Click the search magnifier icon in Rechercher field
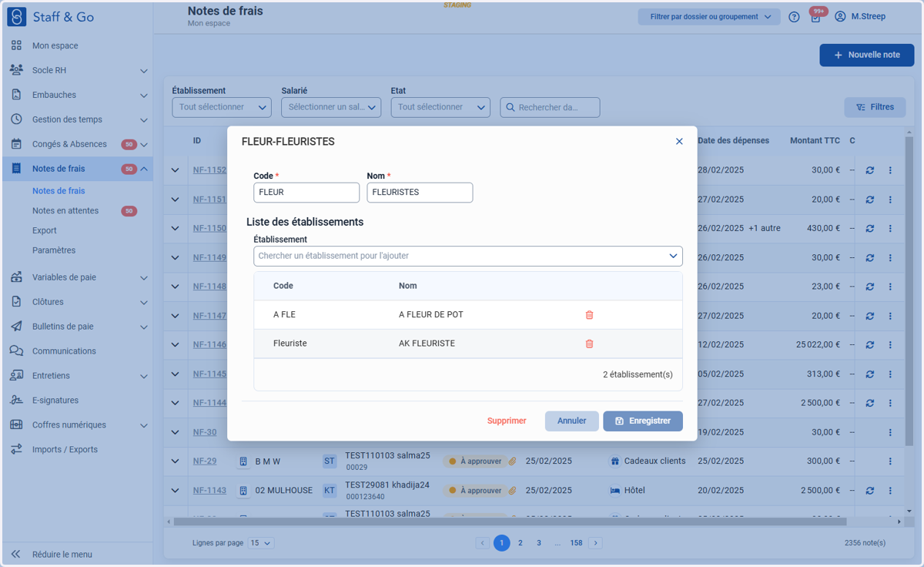 [509, 108]
